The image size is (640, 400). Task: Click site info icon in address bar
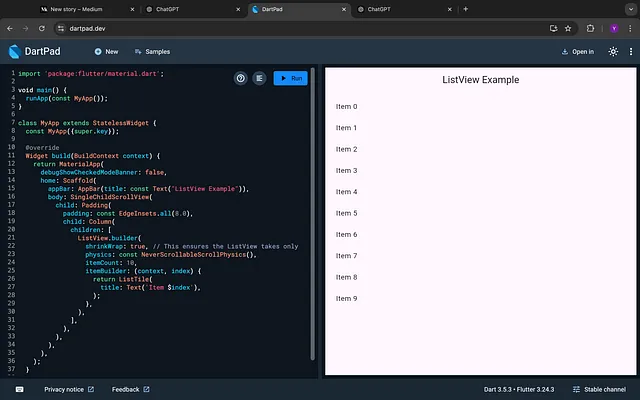(x=61, y=28)
